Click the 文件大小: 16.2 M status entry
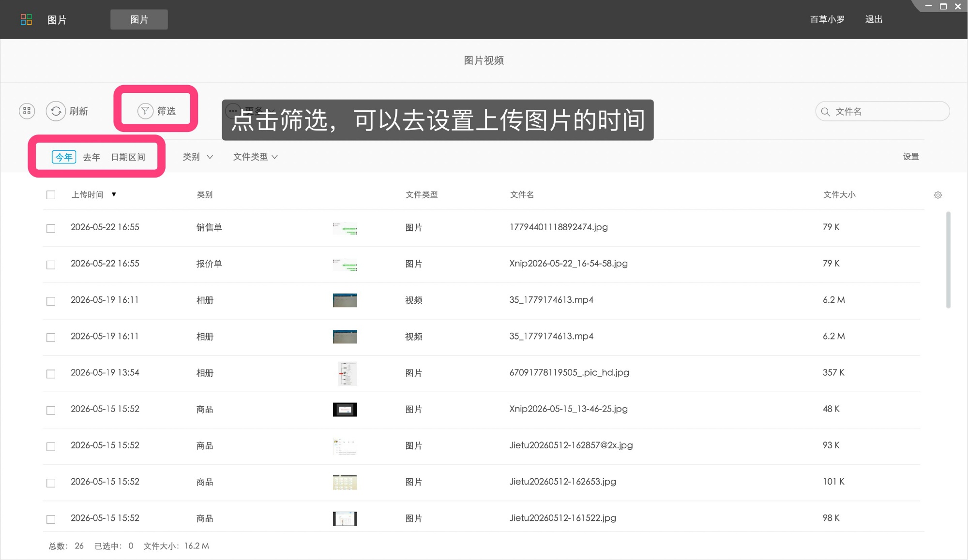The width and height of the screenshot is (968, 560). [176, 546]
